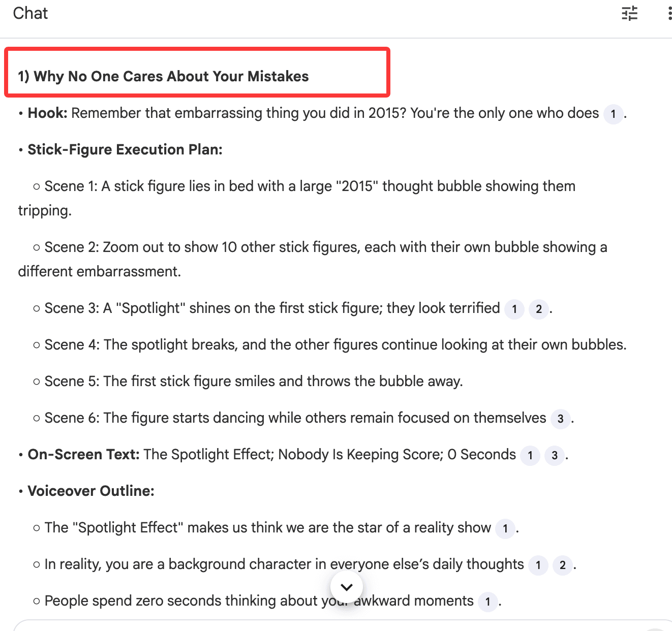Open citation 1 after the Hook sentence
The image size is (672, 631).
[x=613, y=114]
